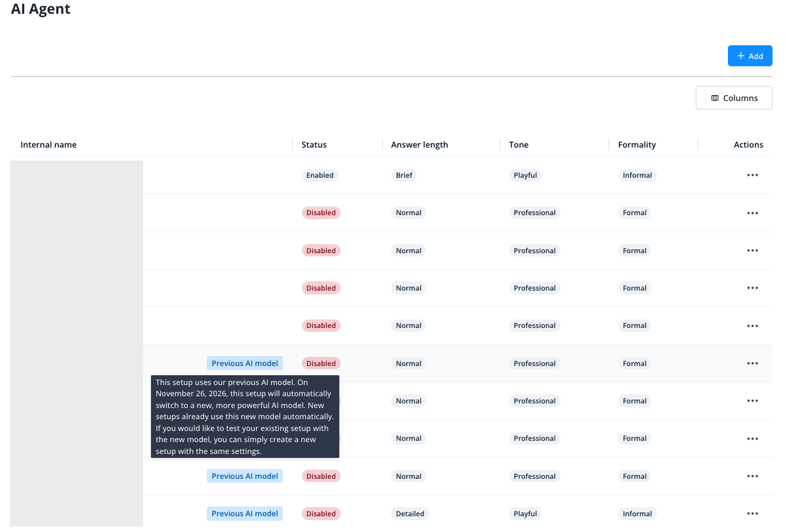
Task: Open actions menu for the Enabled row
Action: [x=752, y=175]
